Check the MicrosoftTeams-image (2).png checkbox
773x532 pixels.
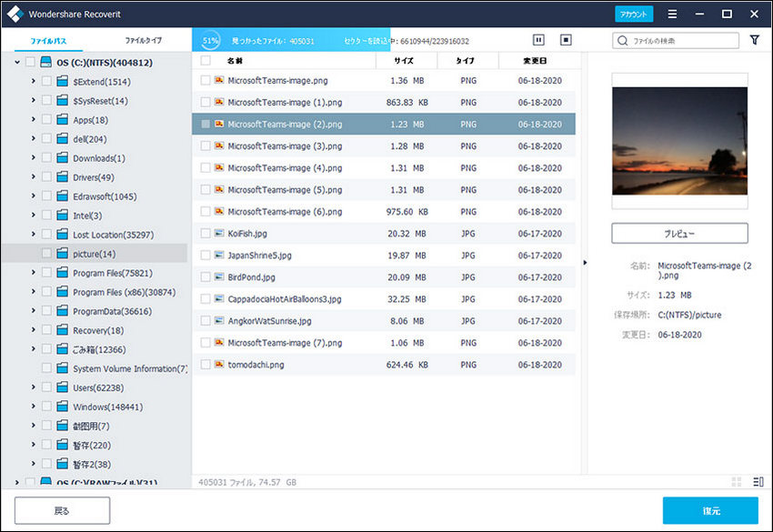pos(206,124)
